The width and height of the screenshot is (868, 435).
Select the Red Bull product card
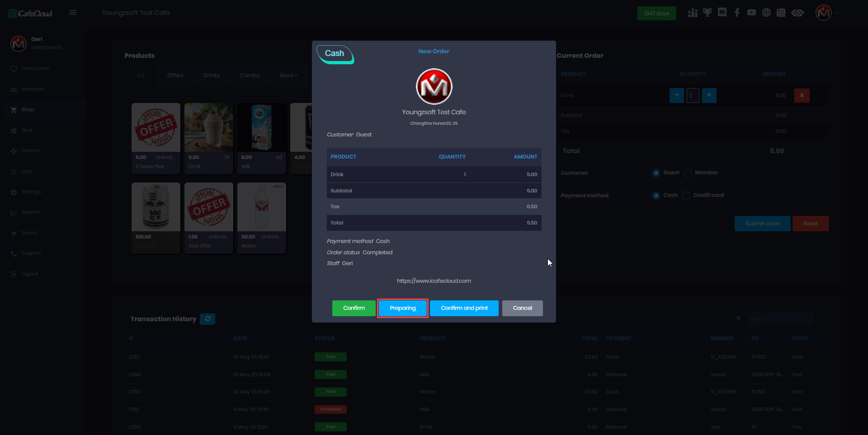pyautogui.click(x=156, y=218)
